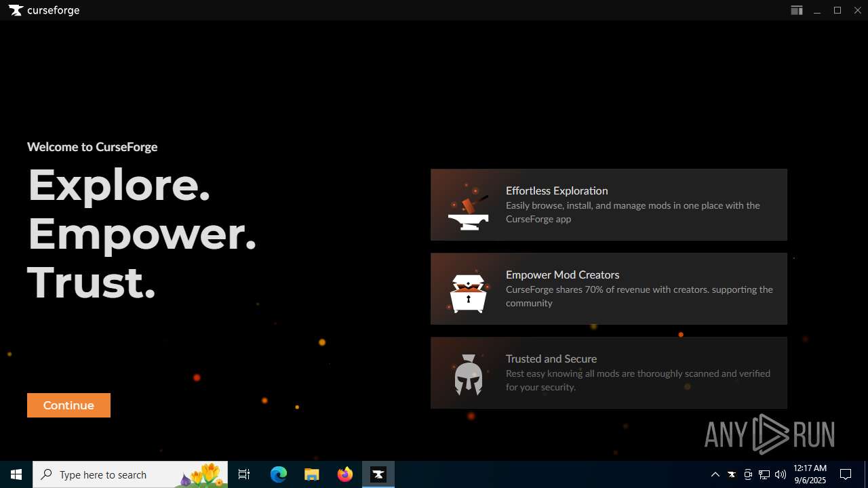Maximize the CurseForge window
The height and width of the screenshot is (488, 868).
pyautogui.click(x=837, y=10)
